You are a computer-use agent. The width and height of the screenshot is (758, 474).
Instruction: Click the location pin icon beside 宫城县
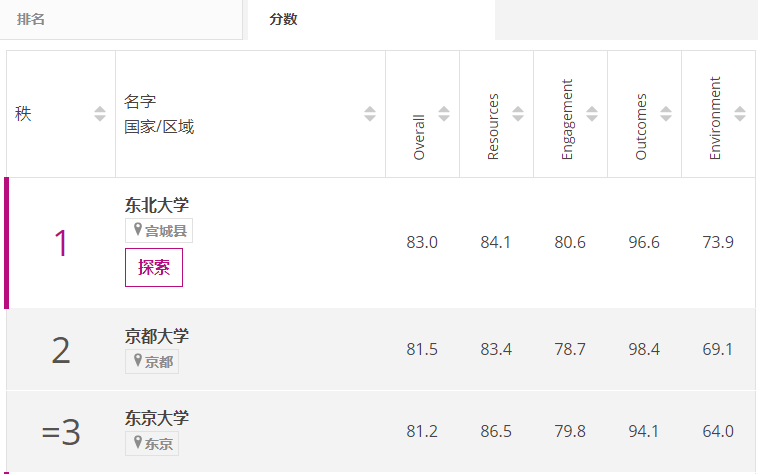(138, 230)
